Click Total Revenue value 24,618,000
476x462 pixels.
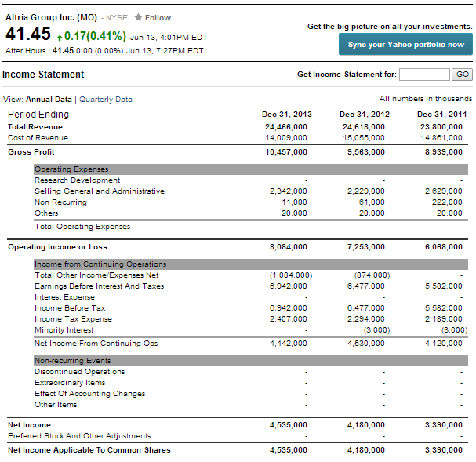tap(364, 127)
